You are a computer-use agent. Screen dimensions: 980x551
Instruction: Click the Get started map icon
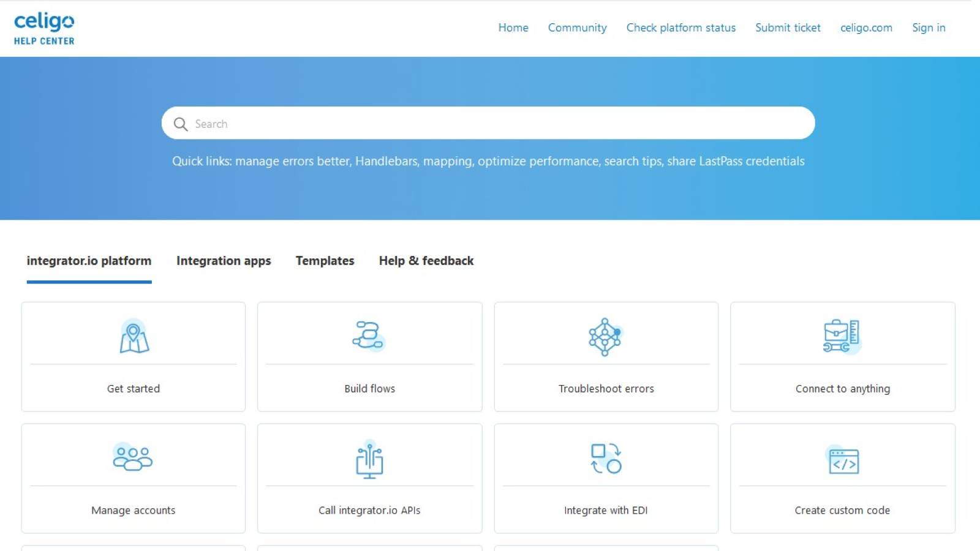[x=134, y=336]
